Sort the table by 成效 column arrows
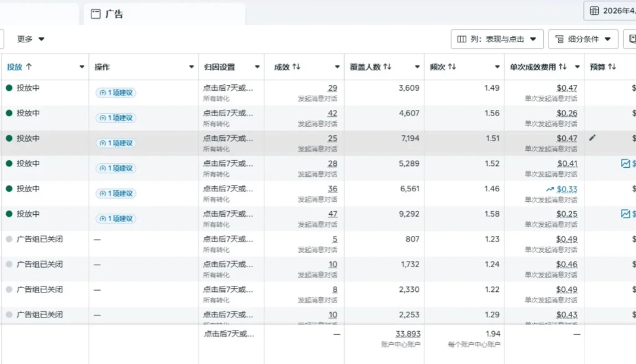 (296, 67)
